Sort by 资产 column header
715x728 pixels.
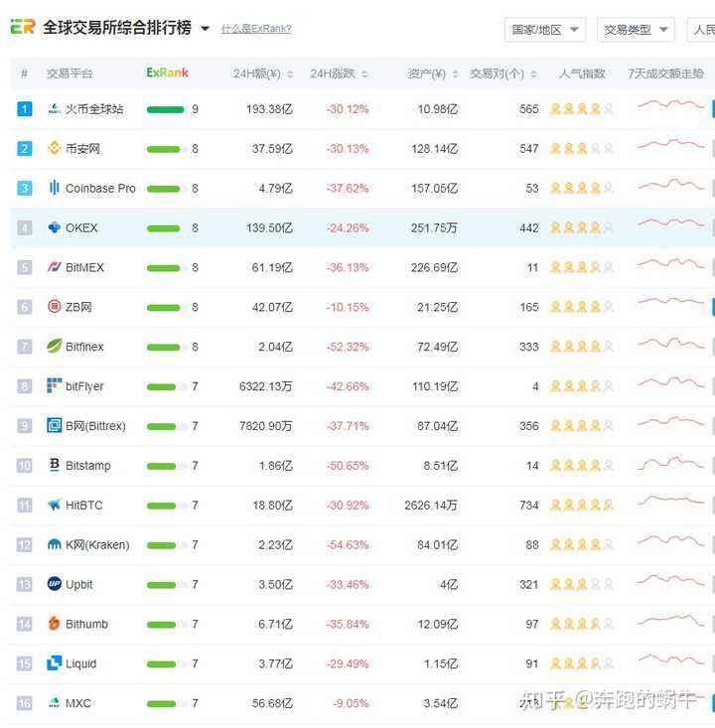coord(432,73)
